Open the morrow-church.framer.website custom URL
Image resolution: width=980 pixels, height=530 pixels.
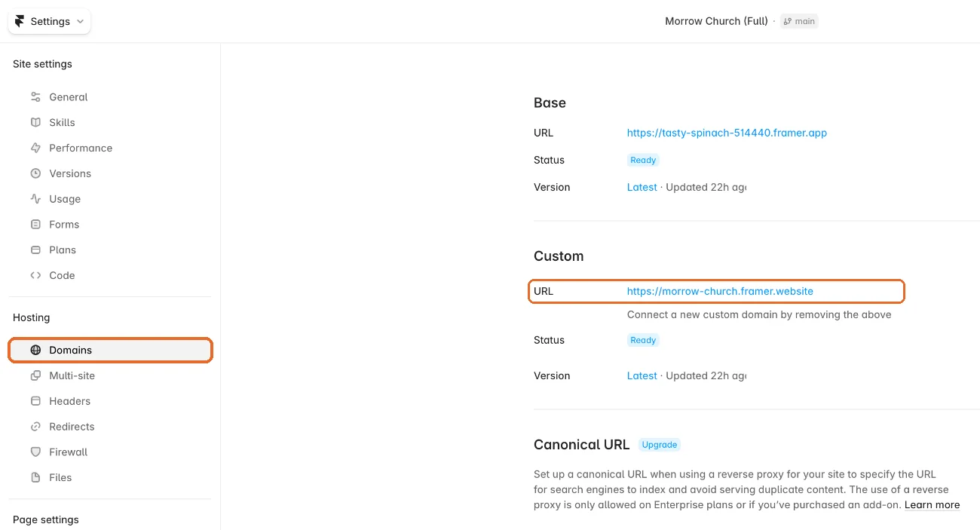(x=720, y=291)
